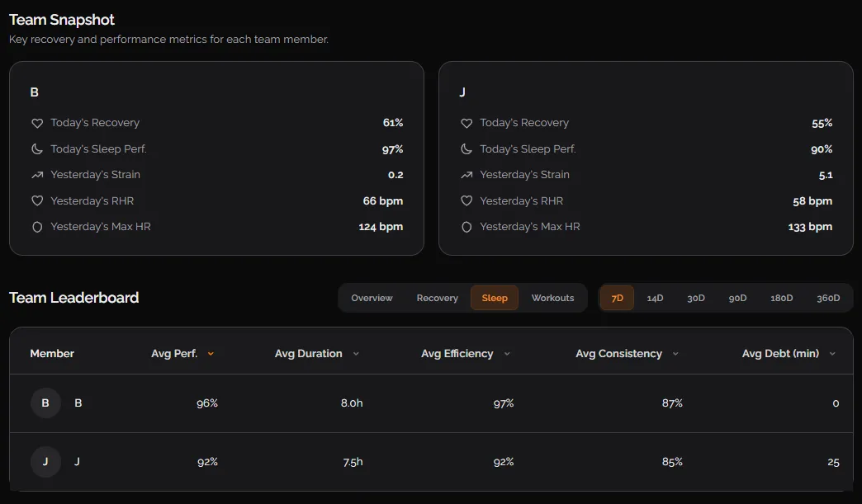Click the heart icon beside J's Yesterday's RHR
Viewport: 862px width, 504px height.
click(x=467, y=200)
